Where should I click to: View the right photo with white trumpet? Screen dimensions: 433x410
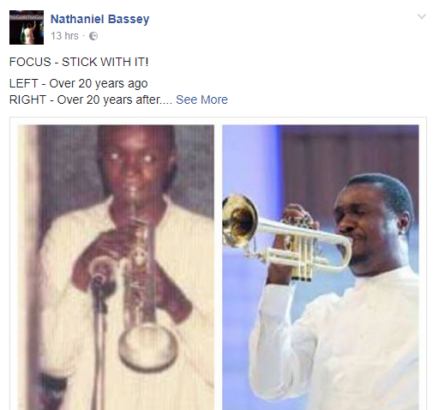coord(321,267)
